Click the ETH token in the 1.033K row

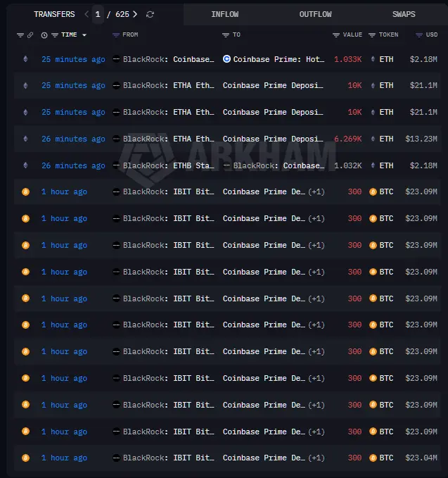click(382, 59)
